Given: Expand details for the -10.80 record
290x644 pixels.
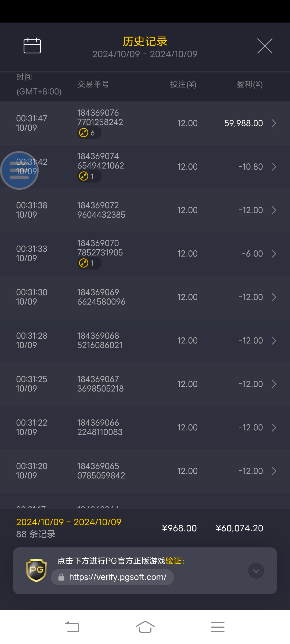Looking at the screenshot, I should (x=274, y=167).
